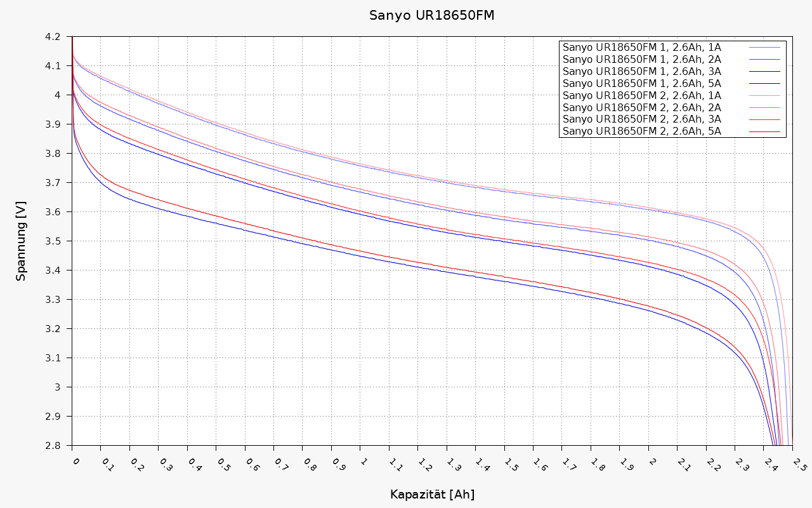Click the y-axis tick label "2.9"
The image size is (812, 508).
52,417
